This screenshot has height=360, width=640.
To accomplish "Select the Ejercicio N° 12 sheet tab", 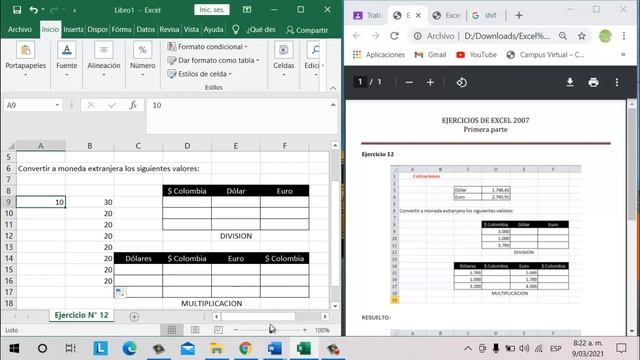I will [x=81, y=315].
